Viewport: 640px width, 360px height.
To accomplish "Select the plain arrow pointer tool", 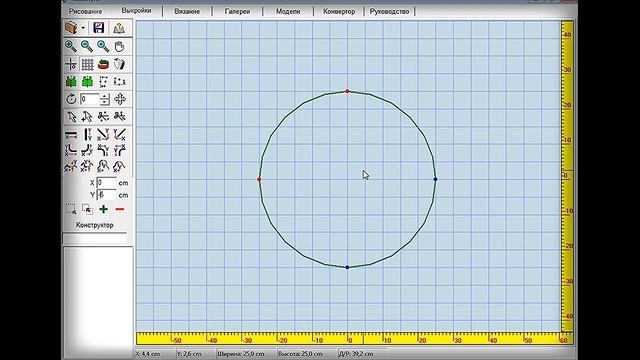I will coord(71,117).
